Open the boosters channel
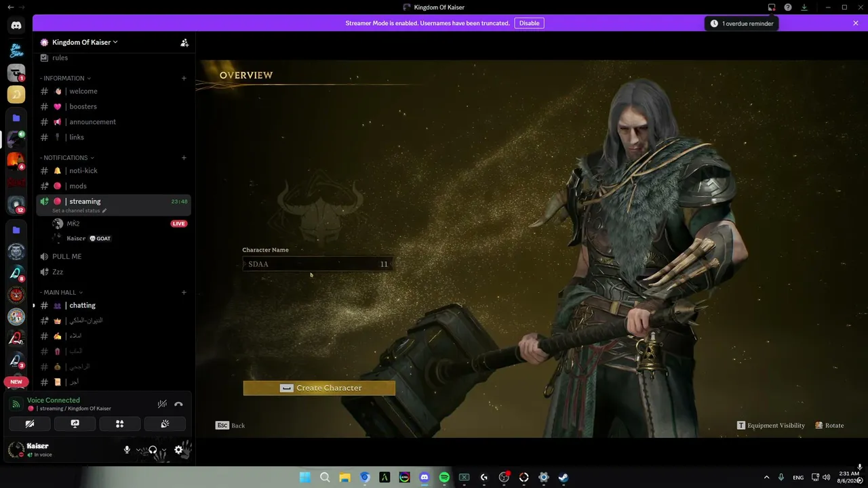 tap(113, 106)
